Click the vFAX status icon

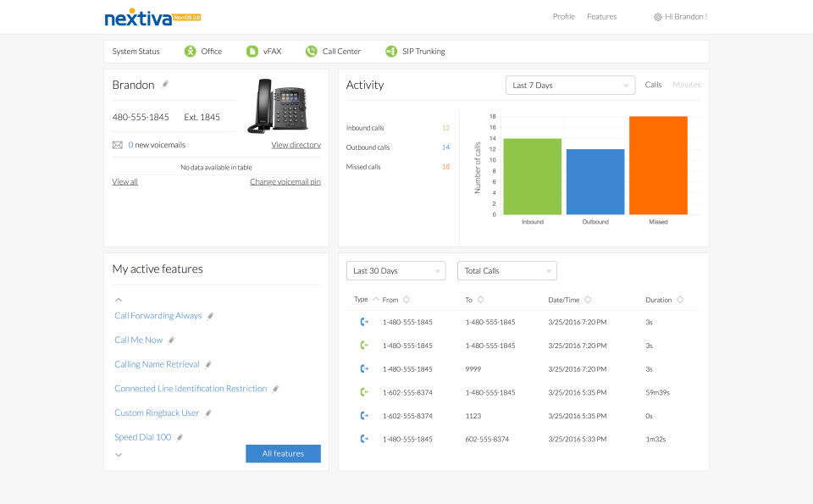(x=252, y=52)
